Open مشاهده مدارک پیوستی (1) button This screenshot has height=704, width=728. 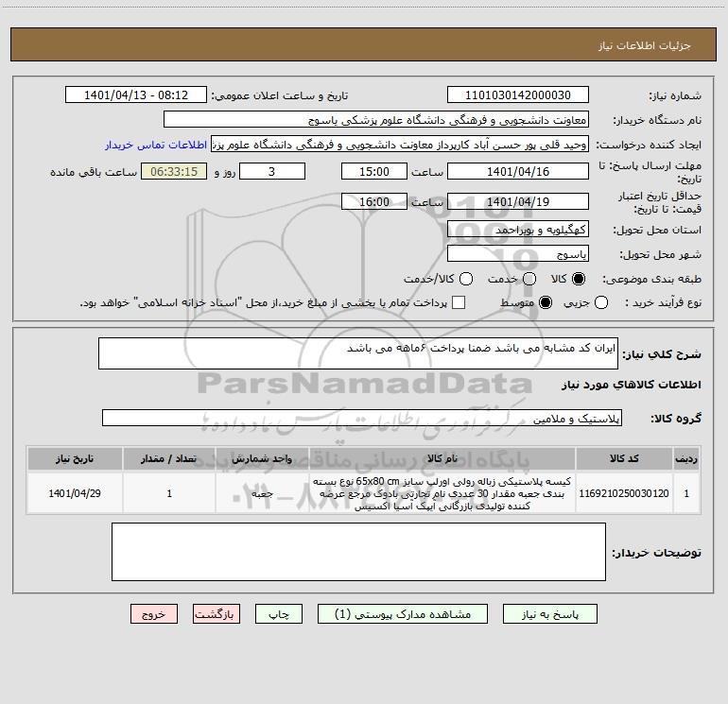click(x=403, y=614)
